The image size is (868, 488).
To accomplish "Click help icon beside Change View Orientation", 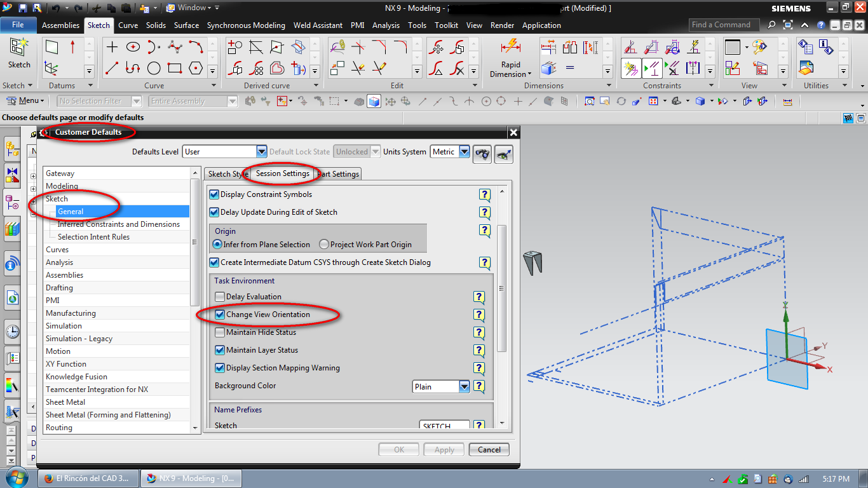I will click(x=479, y=315).
